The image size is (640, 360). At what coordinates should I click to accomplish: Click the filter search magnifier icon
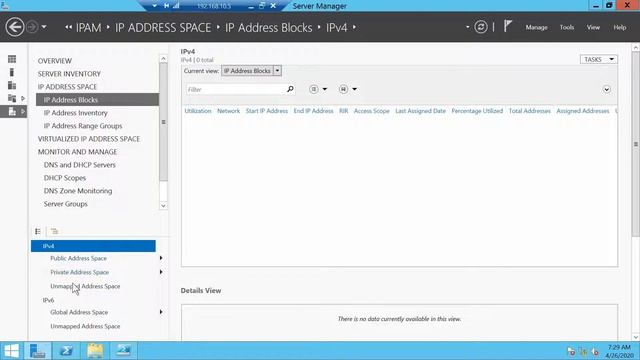point(290,89)
